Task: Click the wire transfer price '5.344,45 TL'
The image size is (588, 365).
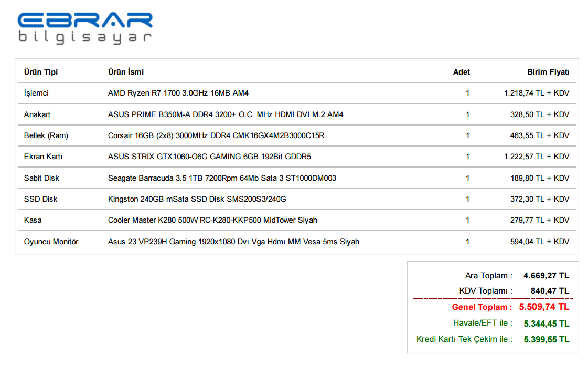Action: click(x=547, y=324)
